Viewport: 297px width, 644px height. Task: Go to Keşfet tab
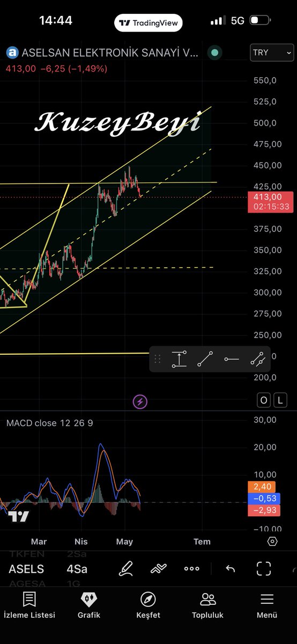[148, 605]
